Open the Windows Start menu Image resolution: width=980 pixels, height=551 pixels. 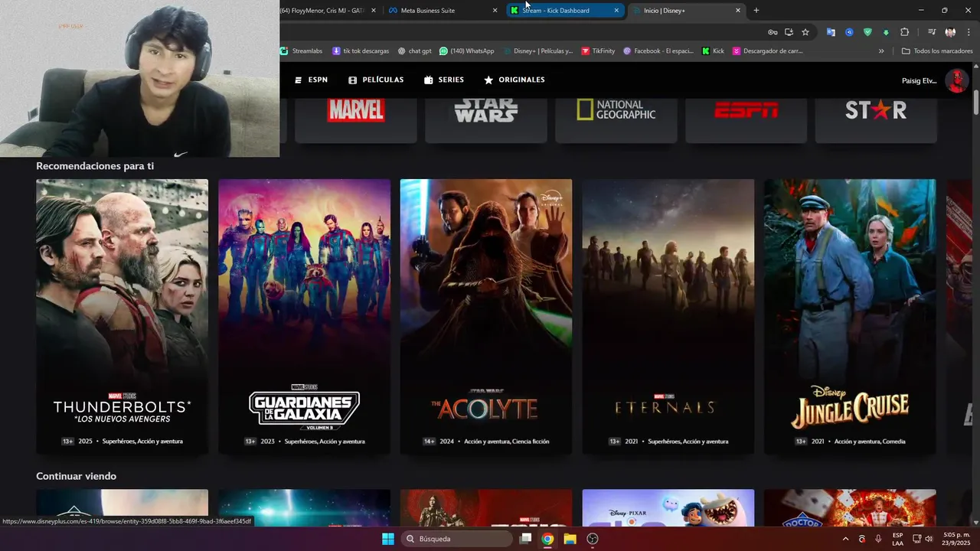[387, 539]
